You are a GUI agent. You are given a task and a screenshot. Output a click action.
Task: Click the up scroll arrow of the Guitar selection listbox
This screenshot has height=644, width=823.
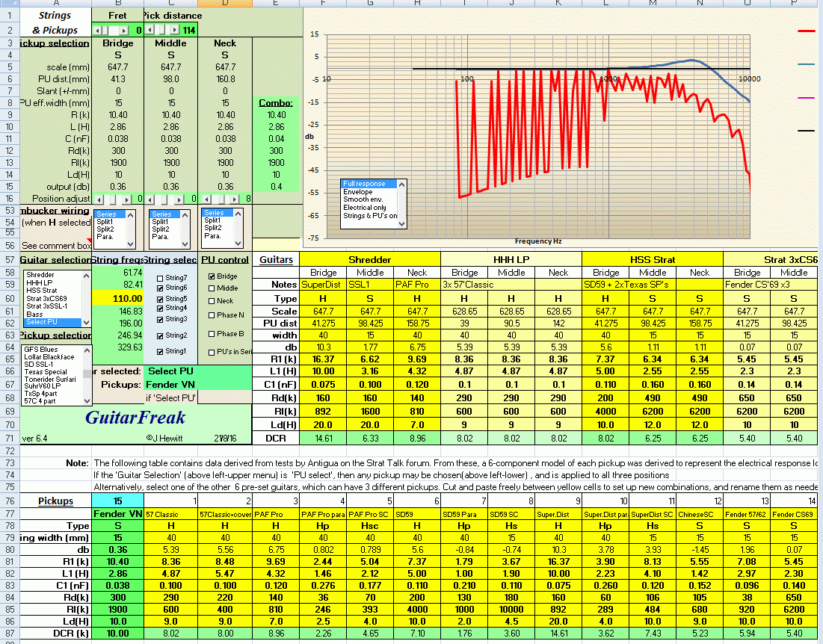click(86, 276)
